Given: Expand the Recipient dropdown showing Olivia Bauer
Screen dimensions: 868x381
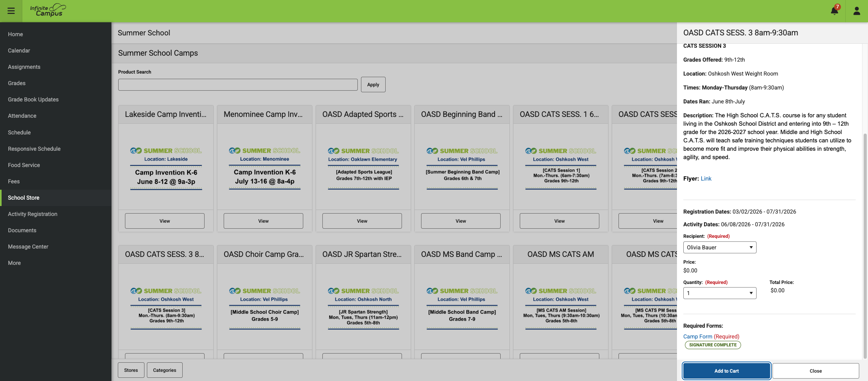Looking at the screenshot, I should (720, 247).
